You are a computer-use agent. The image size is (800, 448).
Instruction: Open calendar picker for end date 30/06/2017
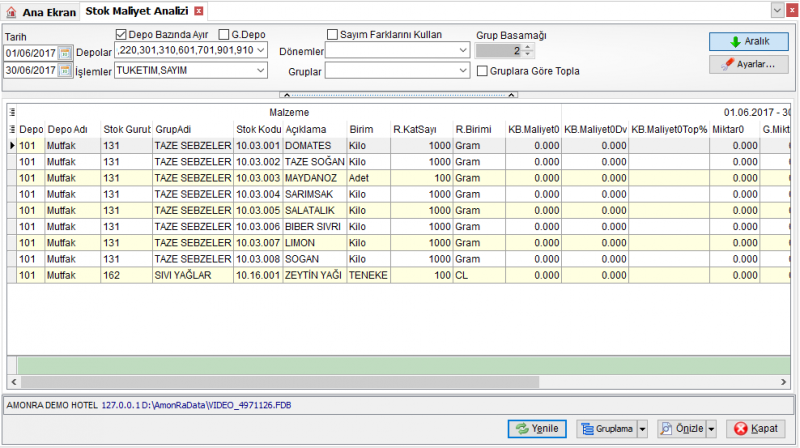[x=65, y=70]
